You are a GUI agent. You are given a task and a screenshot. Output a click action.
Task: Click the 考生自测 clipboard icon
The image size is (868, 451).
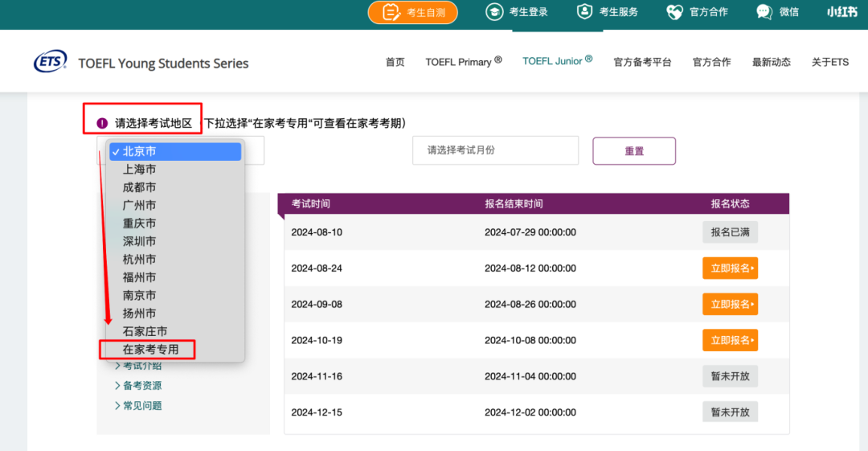point(391,12)
